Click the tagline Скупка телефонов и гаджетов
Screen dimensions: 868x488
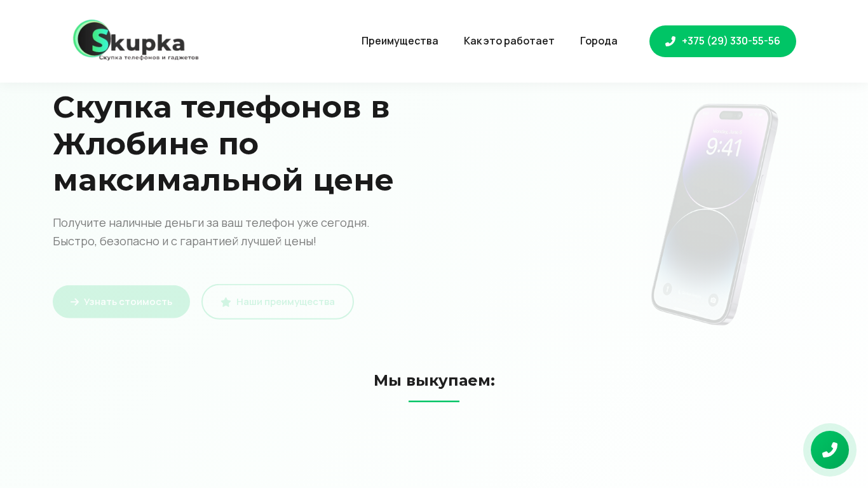click(x=149, y=57)
